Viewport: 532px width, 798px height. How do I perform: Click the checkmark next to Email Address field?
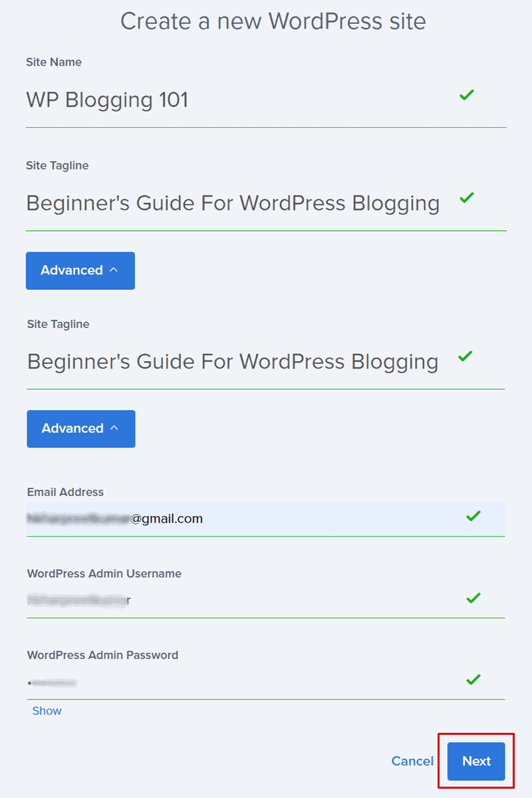point(473,516)
